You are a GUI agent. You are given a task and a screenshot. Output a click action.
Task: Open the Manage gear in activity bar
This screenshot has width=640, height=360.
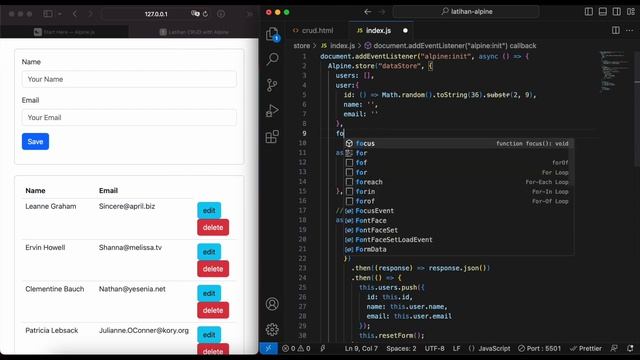pos(272,329)
